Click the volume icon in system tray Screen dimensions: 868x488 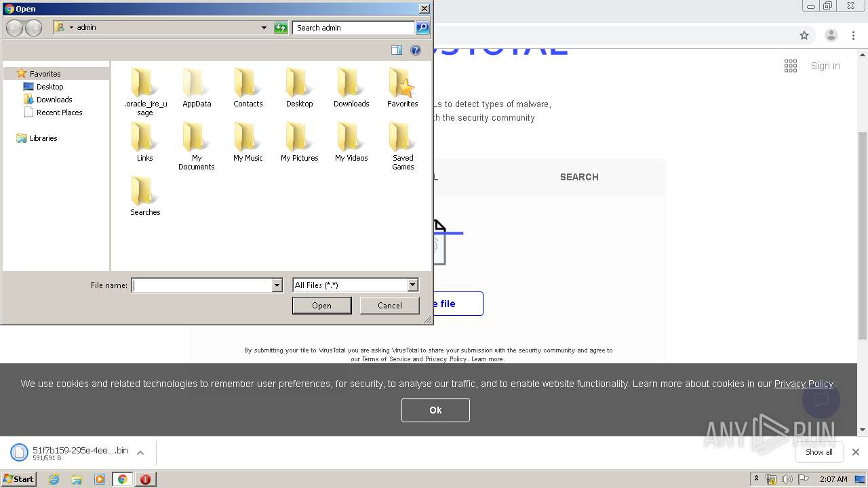[787, 479]
